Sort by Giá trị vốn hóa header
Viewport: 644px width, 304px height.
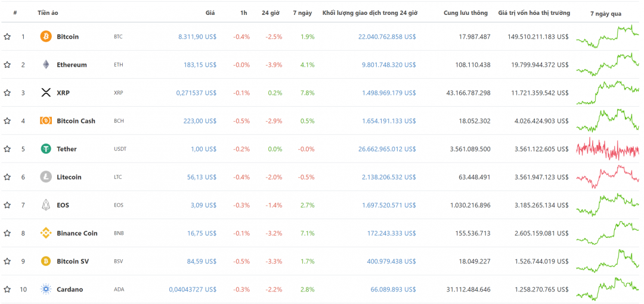coord(534,13)
